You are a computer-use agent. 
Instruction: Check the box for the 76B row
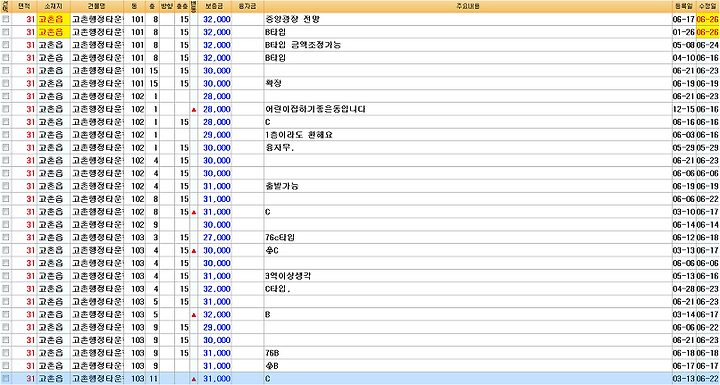click(6, 353)
